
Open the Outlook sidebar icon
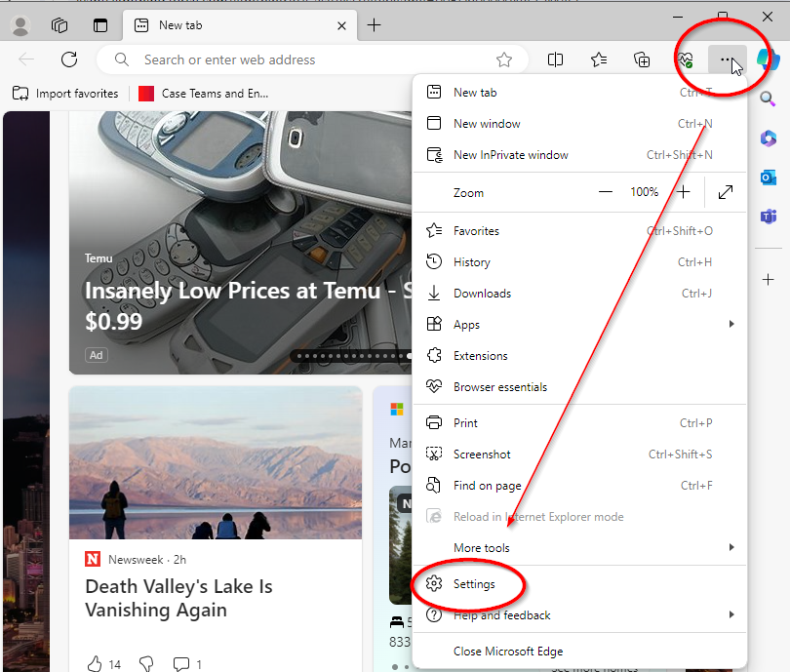[x=769, y=177]
